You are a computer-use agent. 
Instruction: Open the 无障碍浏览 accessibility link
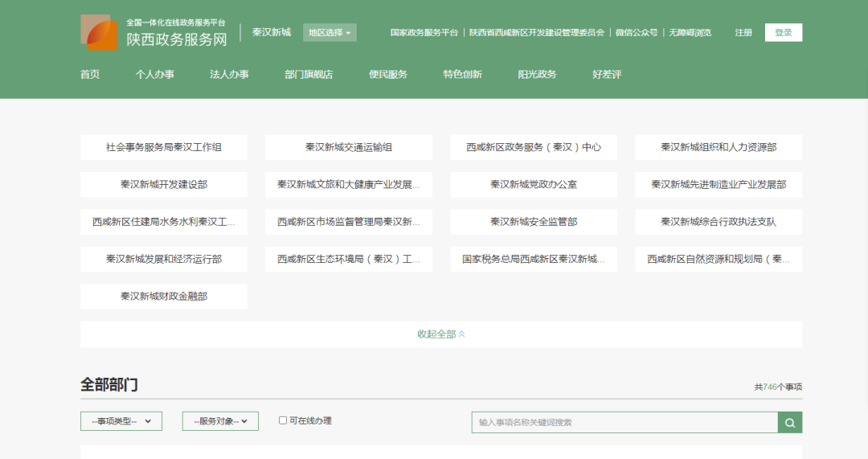pyautogui.click(x=690, y=33)
